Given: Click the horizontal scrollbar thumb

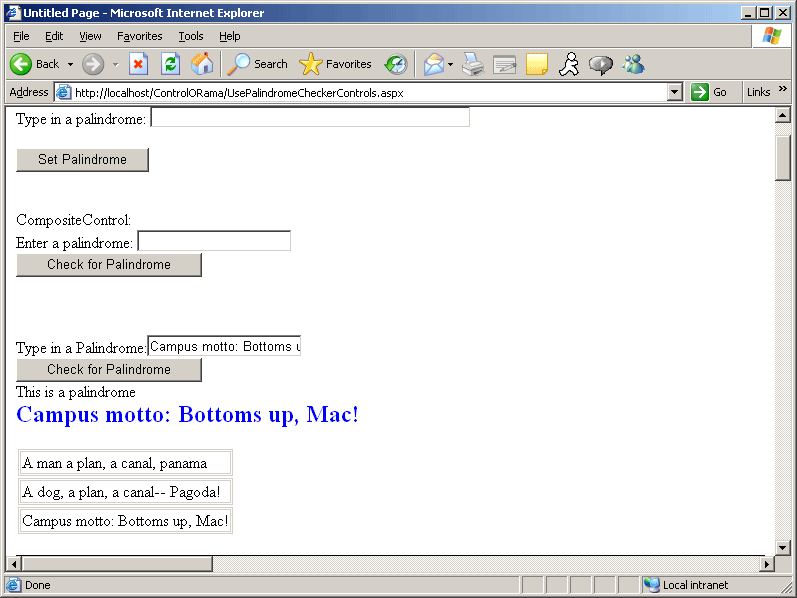Looking at the screenshot, I should point(117,564).
